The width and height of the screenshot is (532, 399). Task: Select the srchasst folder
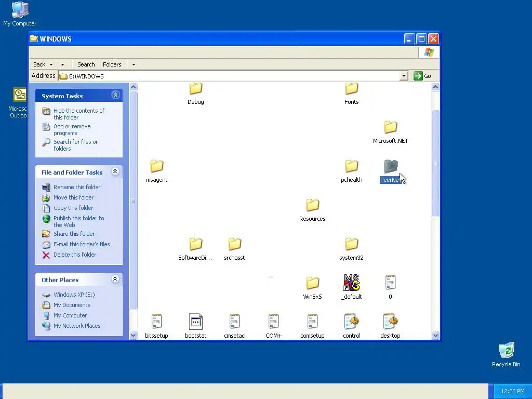pyautogui.click(x=234, y=249)
